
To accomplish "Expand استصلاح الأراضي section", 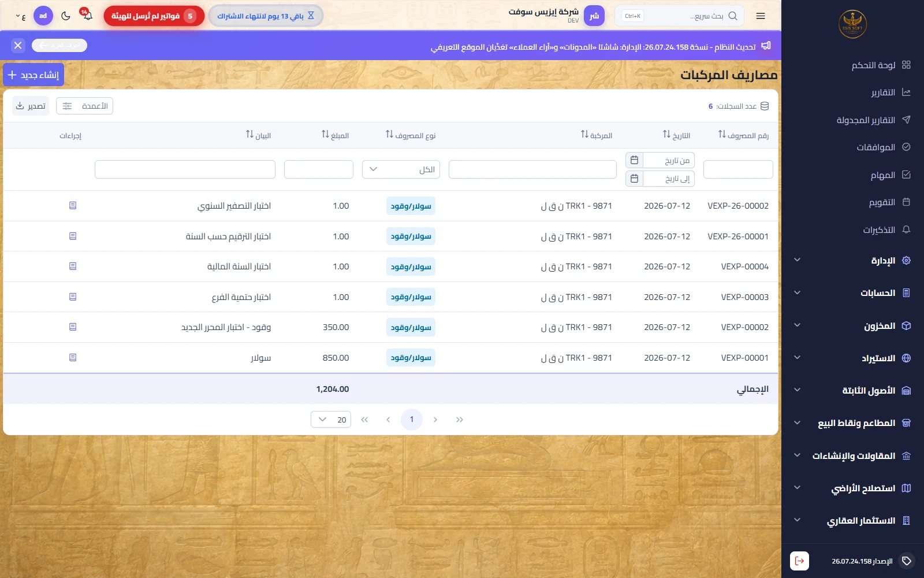I will tap(852, 488).
